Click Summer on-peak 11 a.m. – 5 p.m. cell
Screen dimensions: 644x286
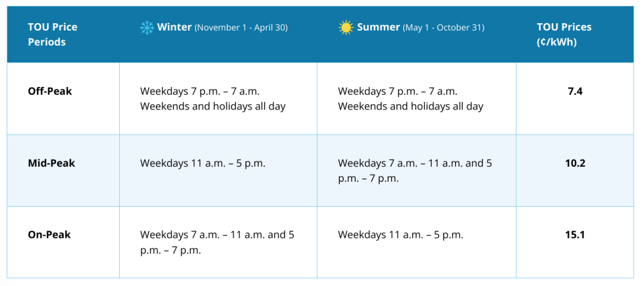[x=401, y=235]
